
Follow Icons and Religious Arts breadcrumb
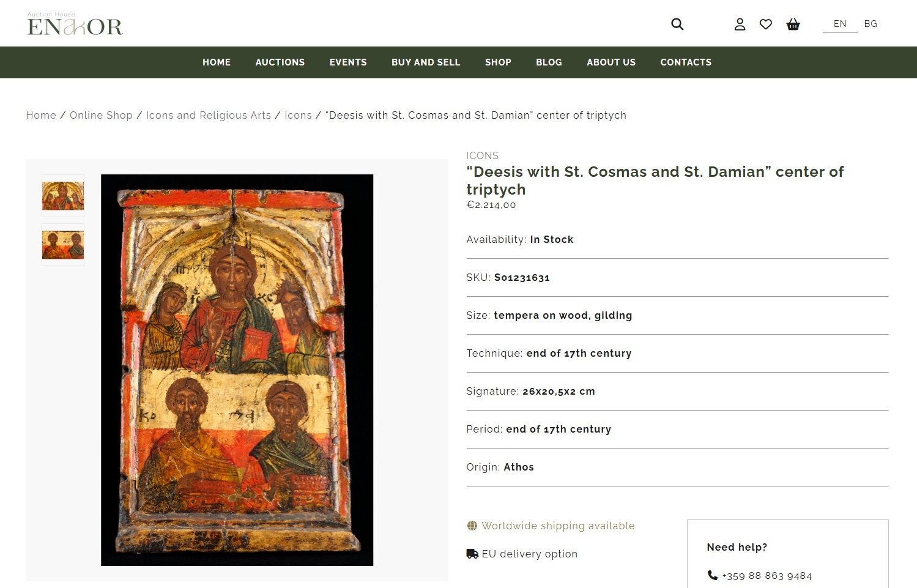(209, 115)
